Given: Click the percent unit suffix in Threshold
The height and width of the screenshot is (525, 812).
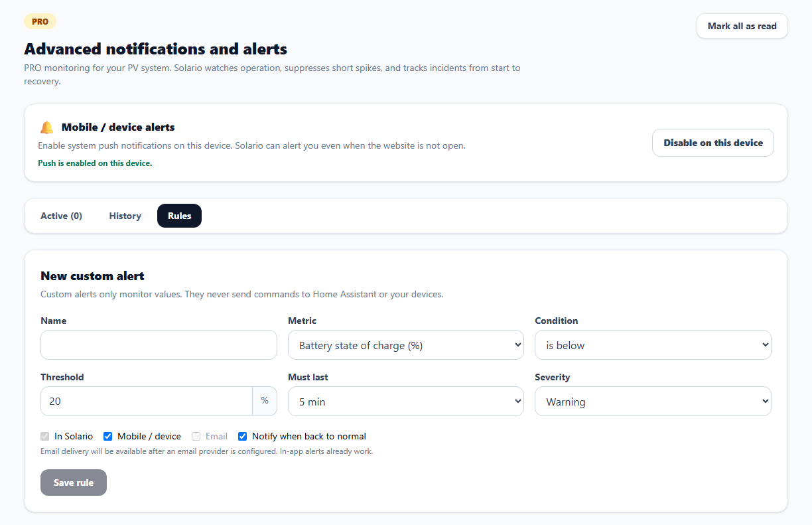Looking at the screenshot, I should [265, 401].
